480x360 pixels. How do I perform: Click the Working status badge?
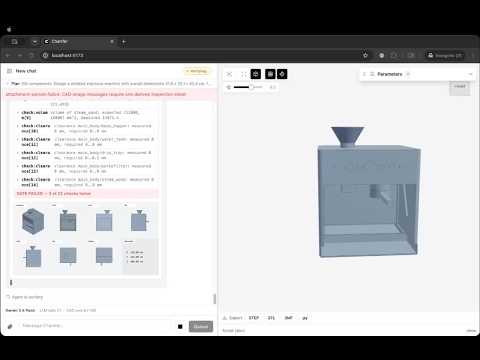[197, 71]
